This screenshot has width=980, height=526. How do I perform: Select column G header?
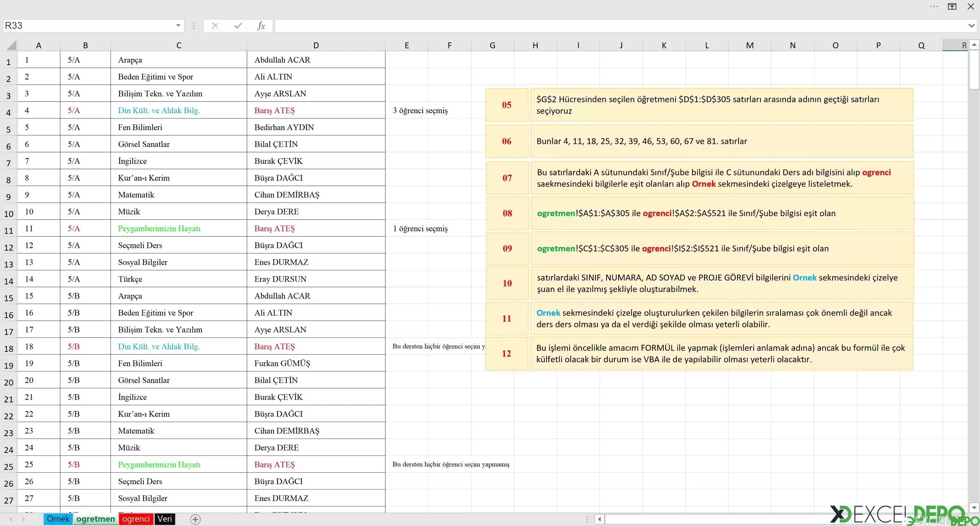492,45
